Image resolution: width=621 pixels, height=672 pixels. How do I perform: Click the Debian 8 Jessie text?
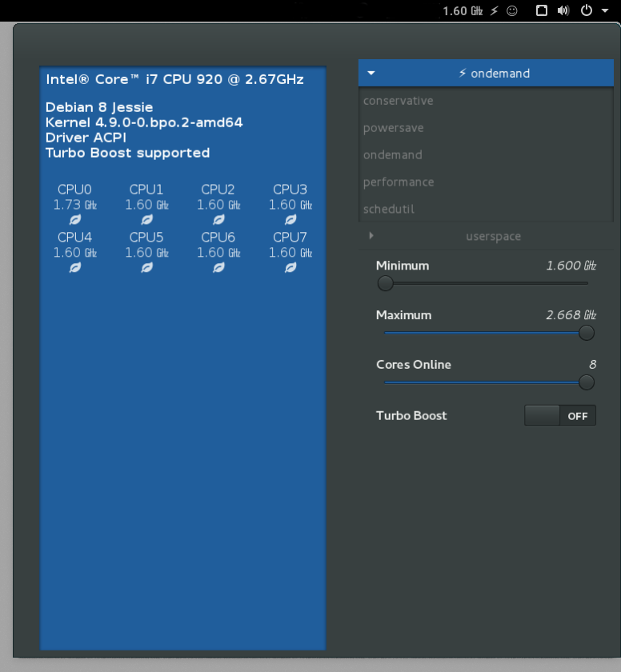coord(99,107)
